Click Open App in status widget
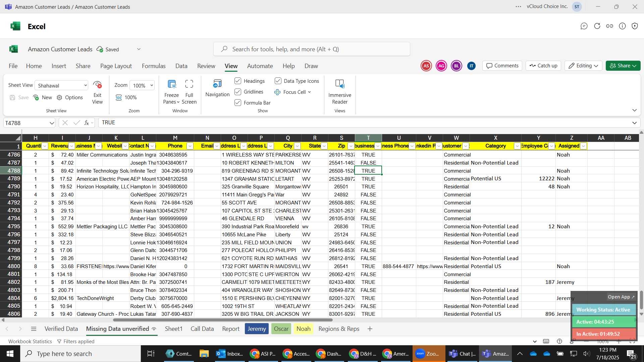644x362 pixels. pos(621,297)
